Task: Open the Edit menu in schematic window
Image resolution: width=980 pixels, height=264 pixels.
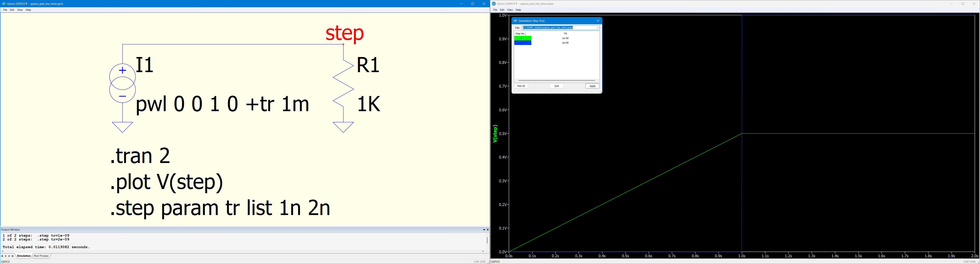Action: click(x=12, y=10)
